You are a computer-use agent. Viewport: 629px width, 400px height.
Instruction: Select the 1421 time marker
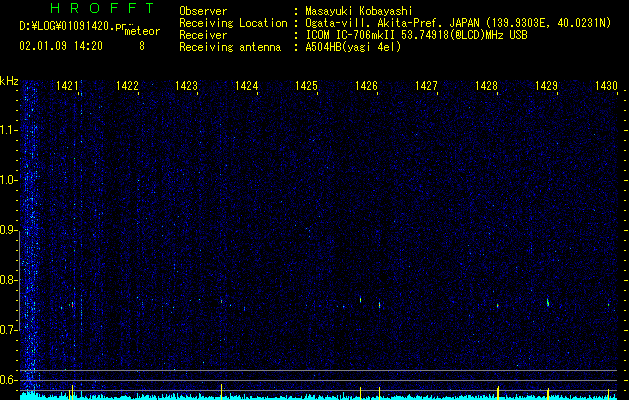(67, 86)
